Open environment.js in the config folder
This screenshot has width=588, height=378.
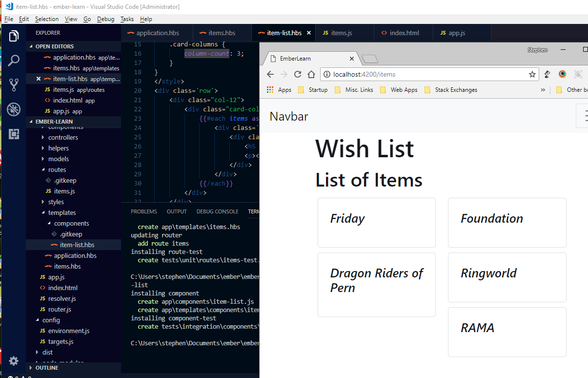coord(68,331)
